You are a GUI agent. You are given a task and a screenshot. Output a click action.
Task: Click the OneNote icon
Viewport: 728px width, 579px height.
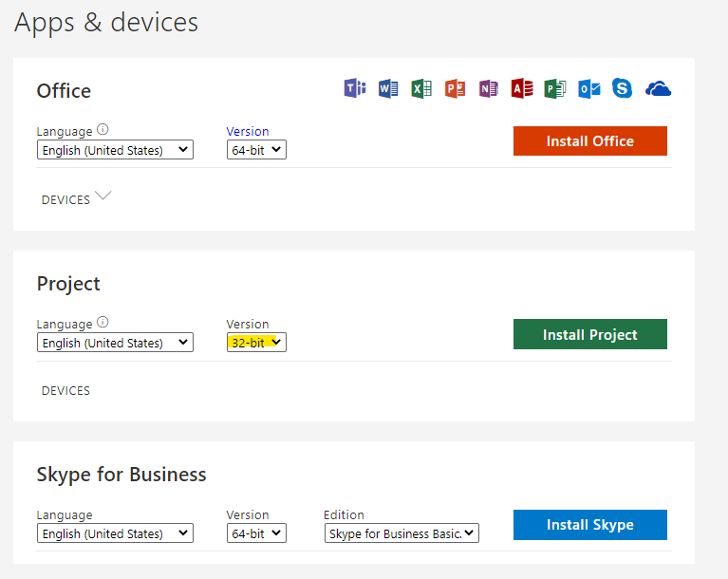[x=489, y=88]
